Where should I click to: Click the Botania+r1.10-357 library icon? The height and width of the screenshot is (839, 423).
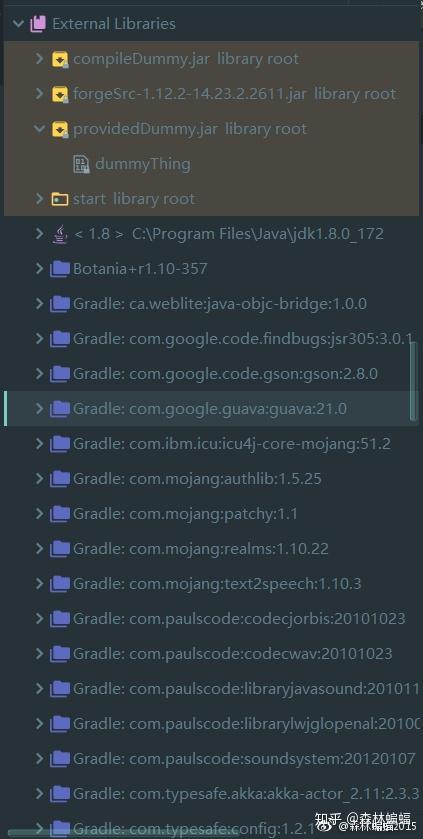tap(60, 269)
